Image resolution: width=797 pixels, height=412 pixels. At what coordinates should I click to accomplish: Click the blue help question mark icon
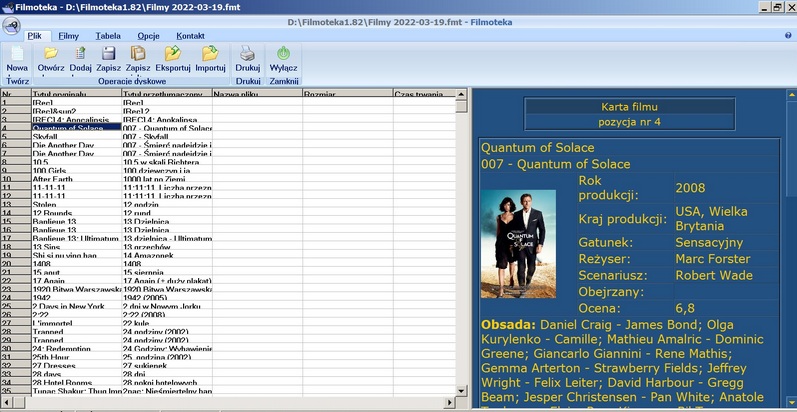pos(788,35)
